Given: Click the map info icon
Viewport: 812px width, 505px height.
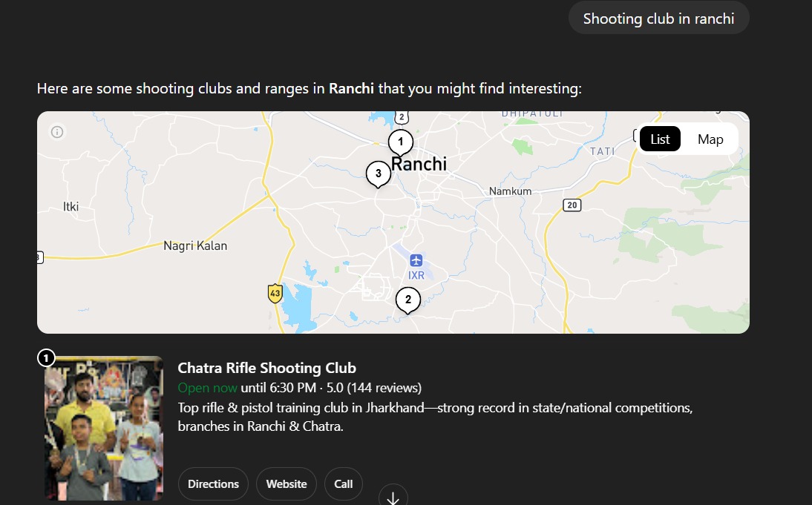Looking at the screenshot, I should click(x=57, y=132).
